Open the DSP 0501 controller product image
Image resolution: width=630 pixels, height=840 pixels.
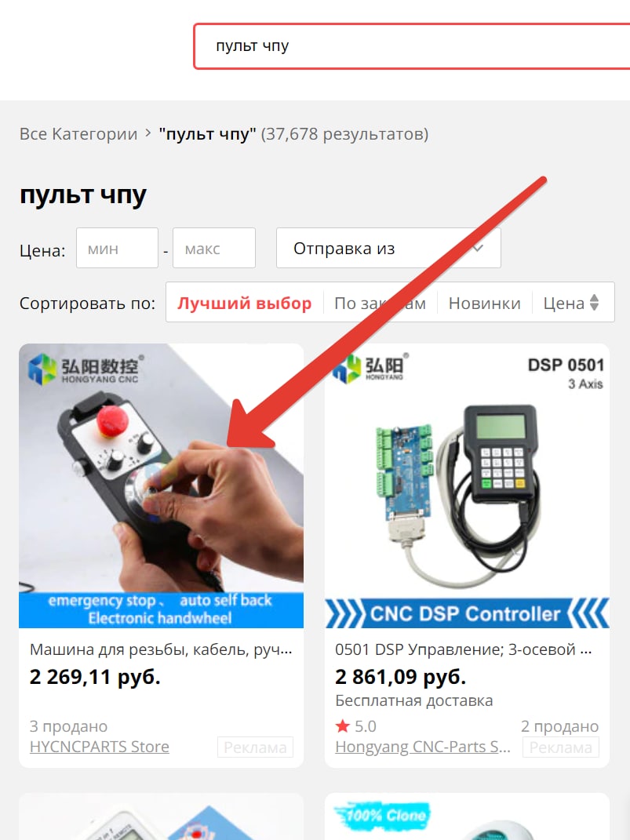click(467, 486)
